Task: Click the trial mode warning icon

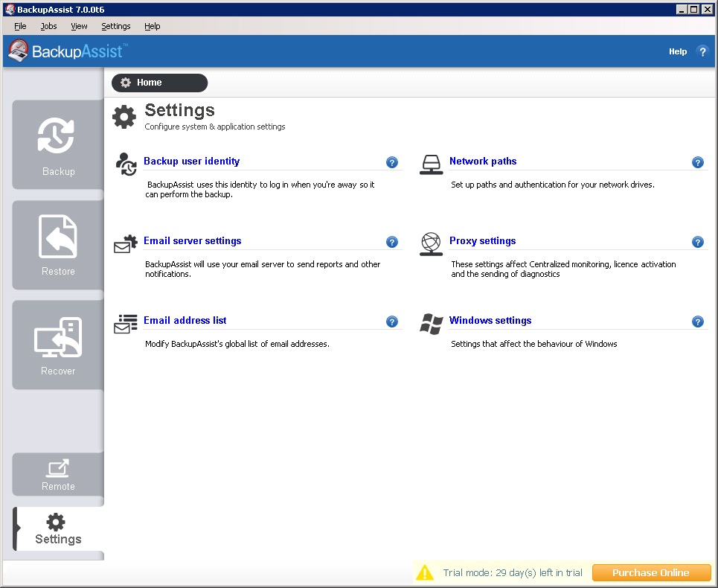Action: coord(425,572)
